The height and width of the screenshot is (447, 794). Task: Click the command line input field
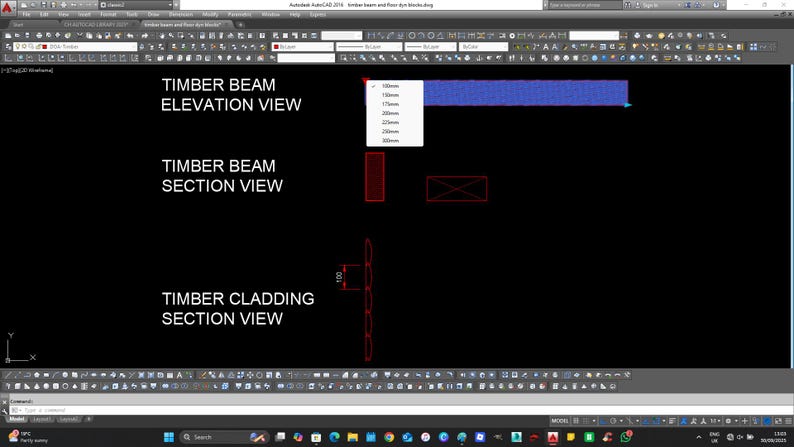point(400,410)
